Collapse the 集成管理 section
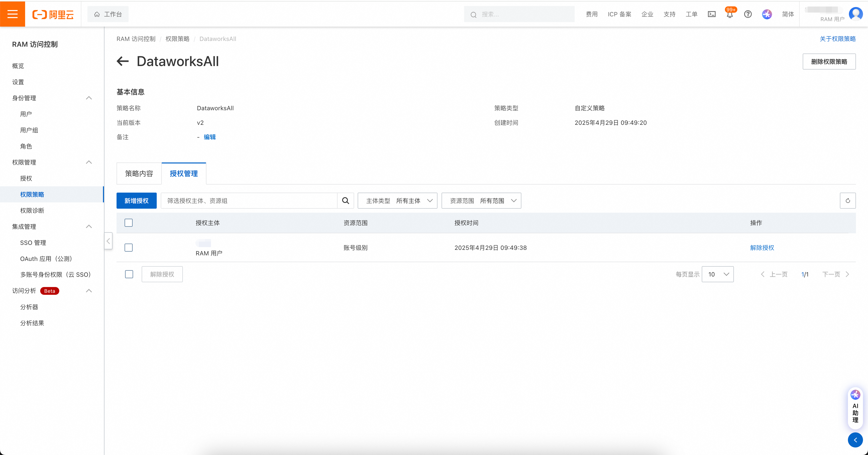This screenshot has width=868, height=455. (x=89, y=227)
